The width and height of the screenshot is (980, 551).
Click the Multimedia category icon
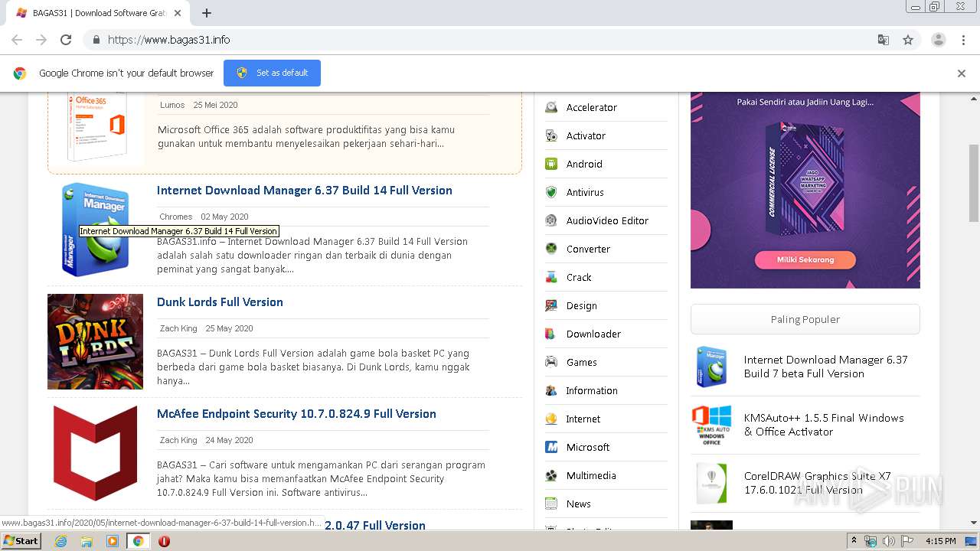pyautogui.click(x=551, y=476)
